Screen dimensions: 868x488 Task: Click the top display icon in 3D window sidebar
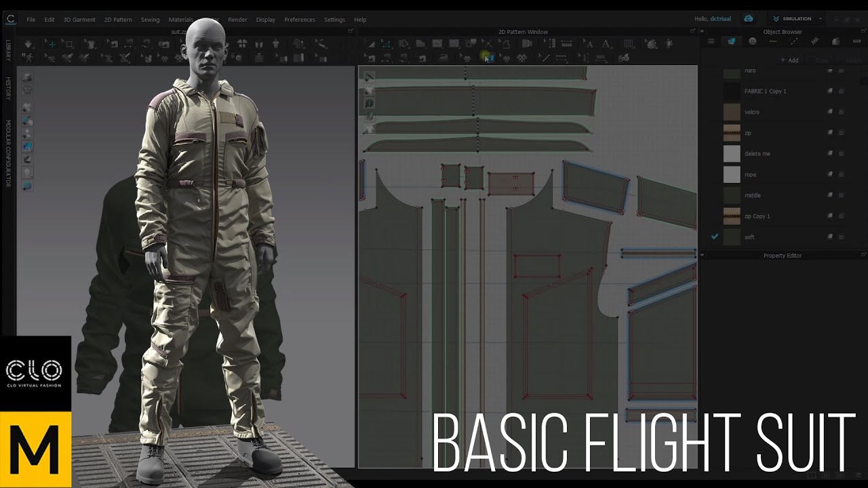[28, 77]
